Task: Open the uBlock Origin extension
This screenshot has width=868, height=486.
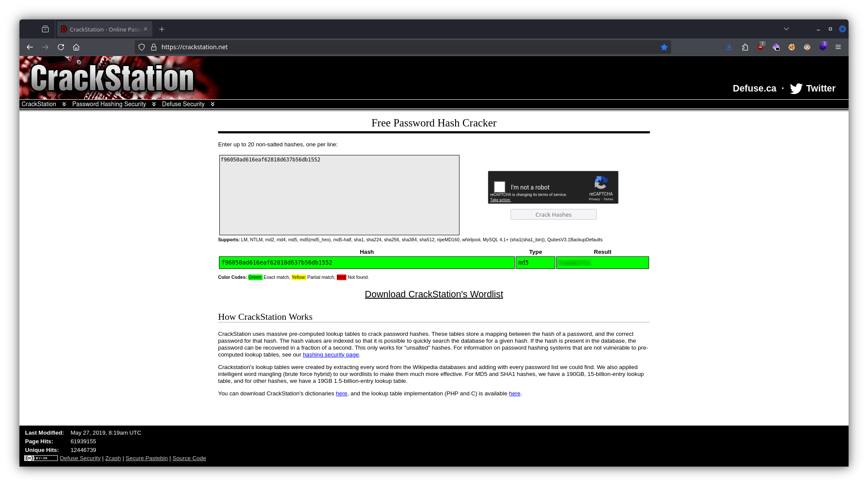Action: pos(760,47)
